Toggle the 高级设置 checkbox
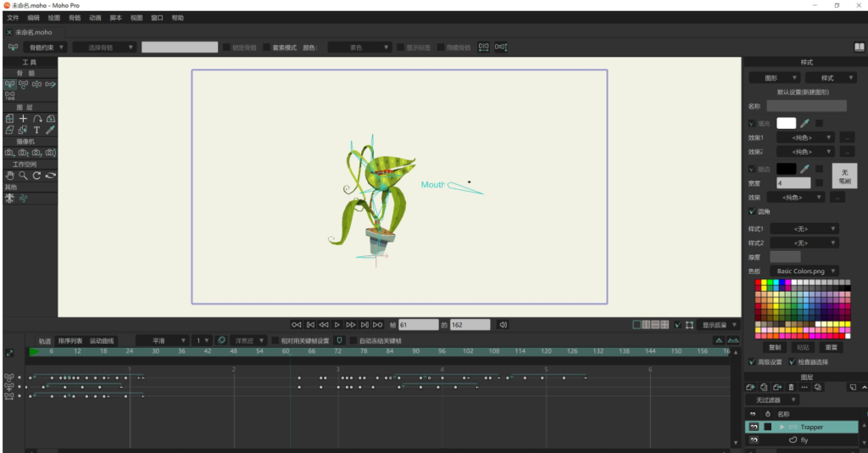The image size is (868, 453). tap(752, 362)
